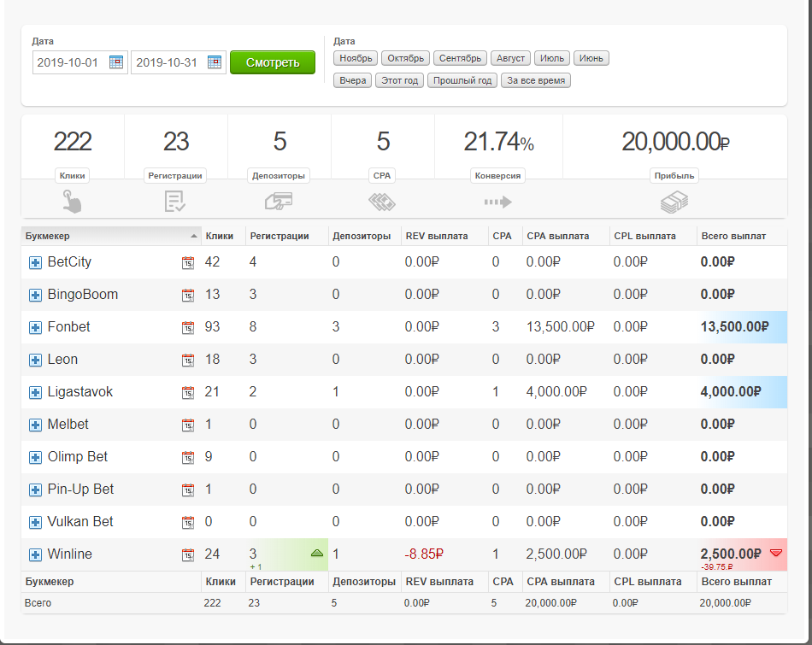Click the arrow icon under Конверсия

497,202
